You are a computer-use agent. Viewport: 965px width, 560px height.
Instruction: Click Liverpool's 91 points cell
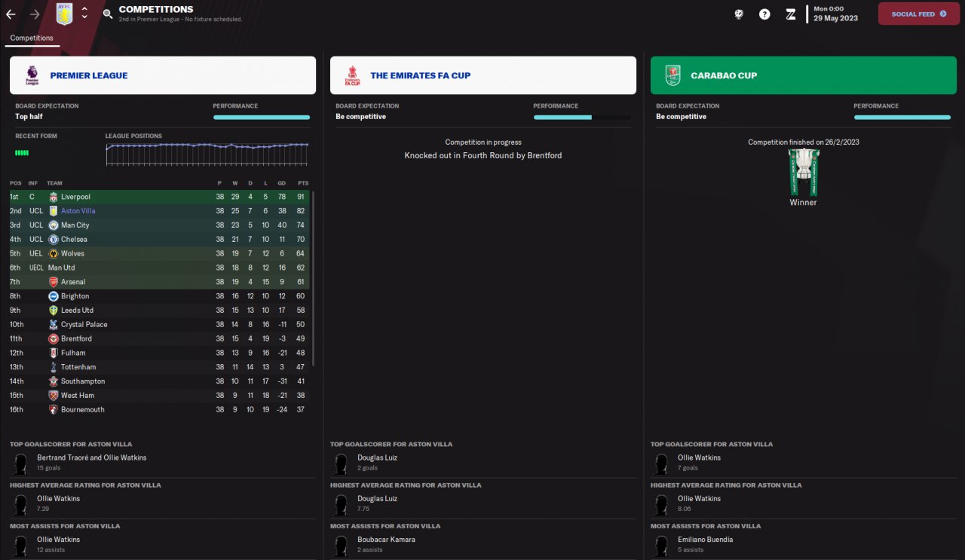[302, 197]
